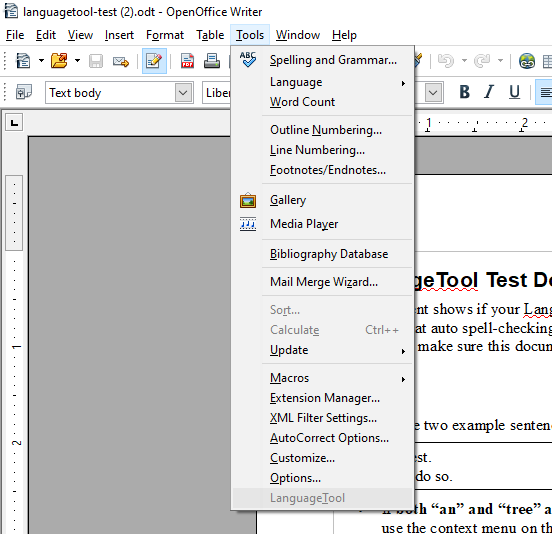Click the document heading text 'Test'
This screenshot has height=534, width=552.
[507, 280]
